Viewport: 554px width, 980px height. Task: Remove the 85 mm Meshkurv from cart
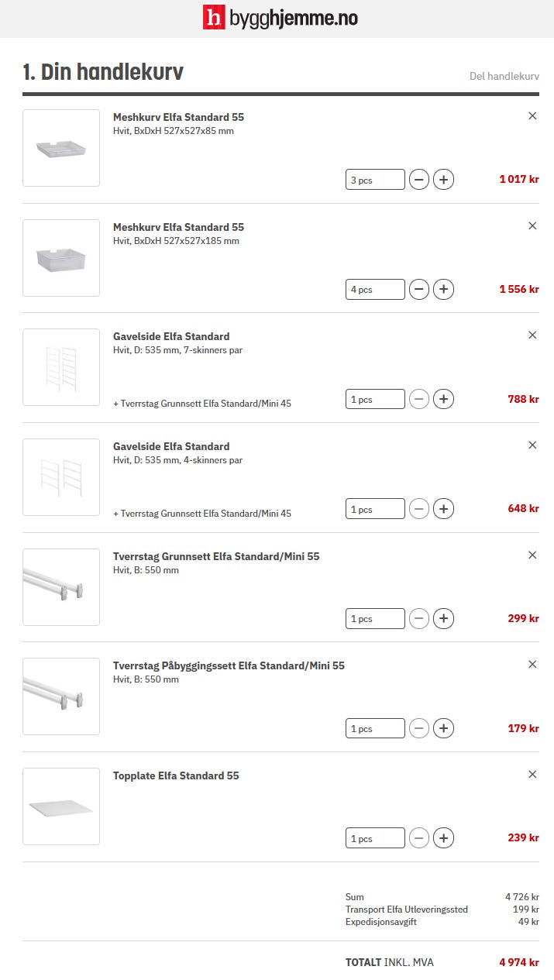[x=532, y=116]
